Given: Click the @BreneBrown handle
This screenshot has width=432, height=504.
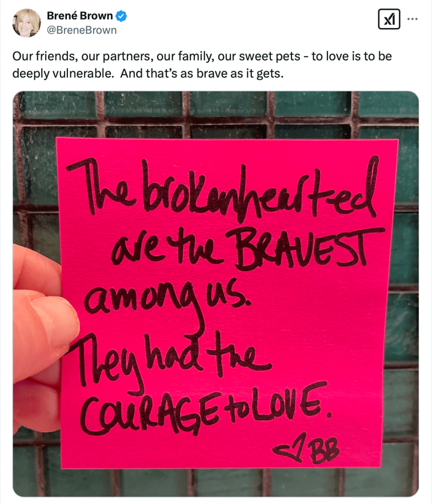Looking at the screenshot, I should point(82,30).
